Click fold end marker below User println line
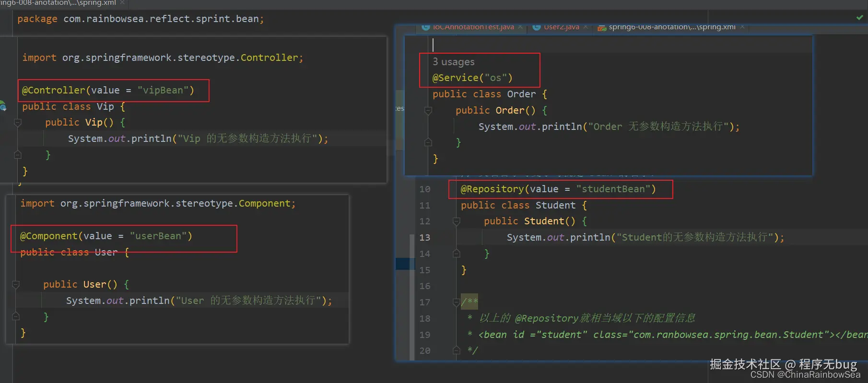868x383 pixels. [x=16, y=316]
